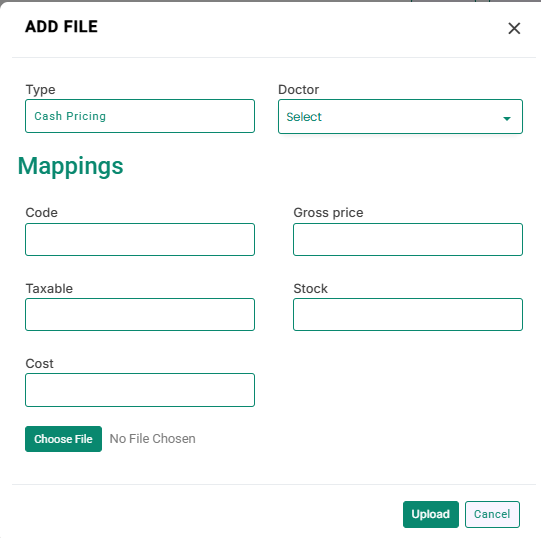The image size is (541, 538).
Task: Click the Stock mapping text box
Action: [408, 314]
